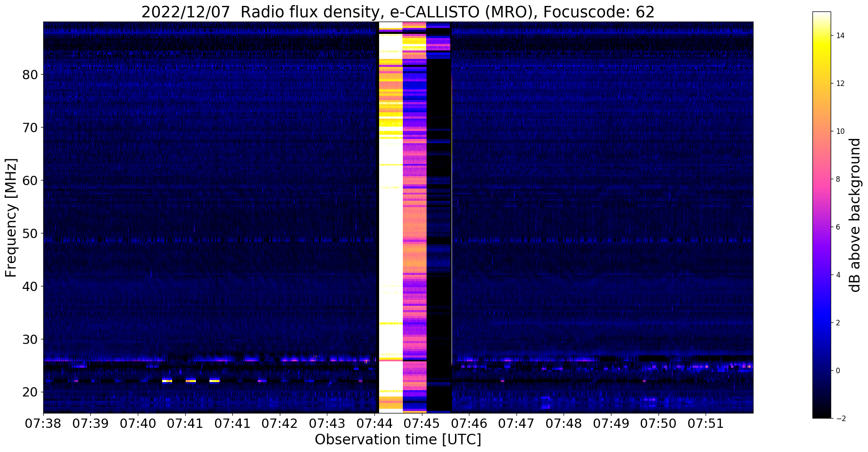The image size is (868, 452).
Task: Click the pink-orange burst column at 07:45
Action: coord(414,217)
